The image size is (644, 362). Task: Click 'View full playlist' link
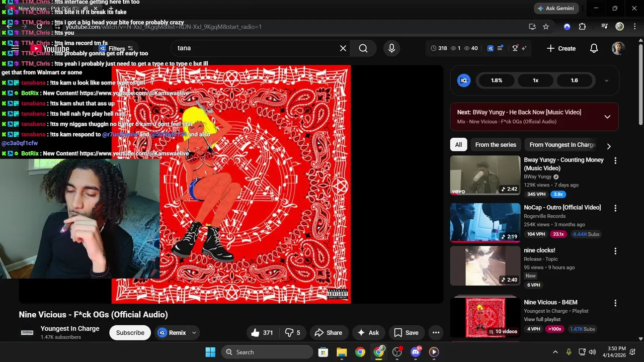(x=542, y=319)
